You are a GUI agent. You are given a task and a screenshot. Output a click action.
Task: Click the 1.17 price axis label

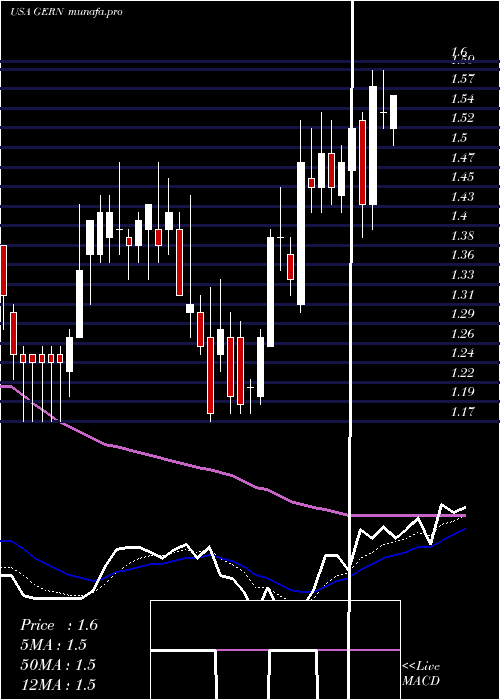462,411
